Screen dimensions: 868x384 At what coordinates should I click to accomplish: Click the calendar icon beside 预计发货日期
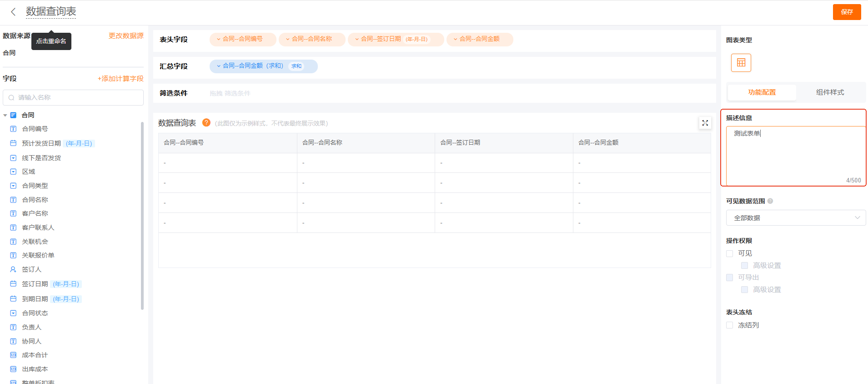pyautogui.click(x=13, y=143)
